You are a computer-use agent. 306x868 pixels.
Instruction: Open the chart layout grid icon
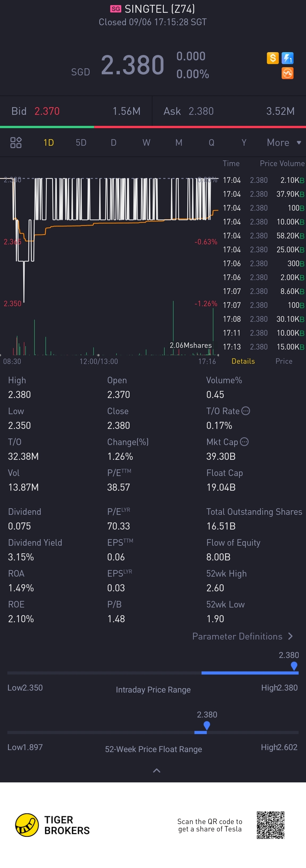click(x=16, y=143)
